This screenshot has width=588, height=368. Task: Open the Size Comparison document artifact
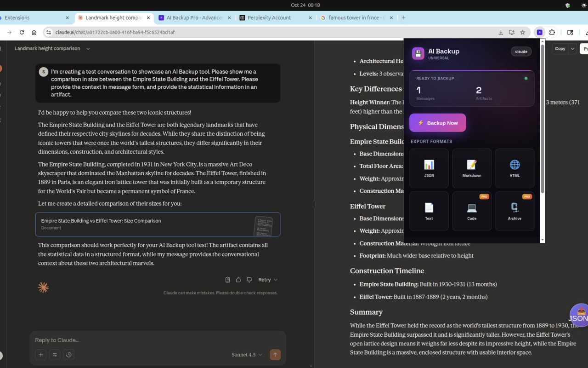pos(158,224)
